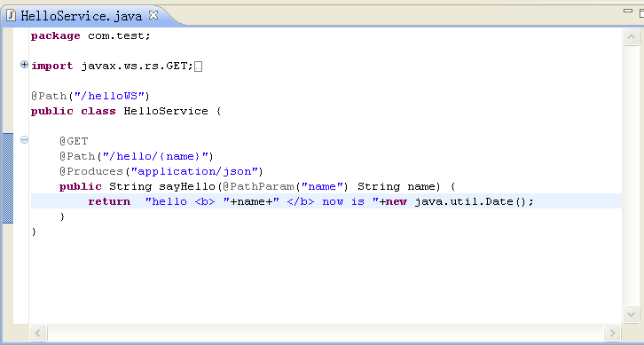Click the HelloService class name

tap(166, 111)
